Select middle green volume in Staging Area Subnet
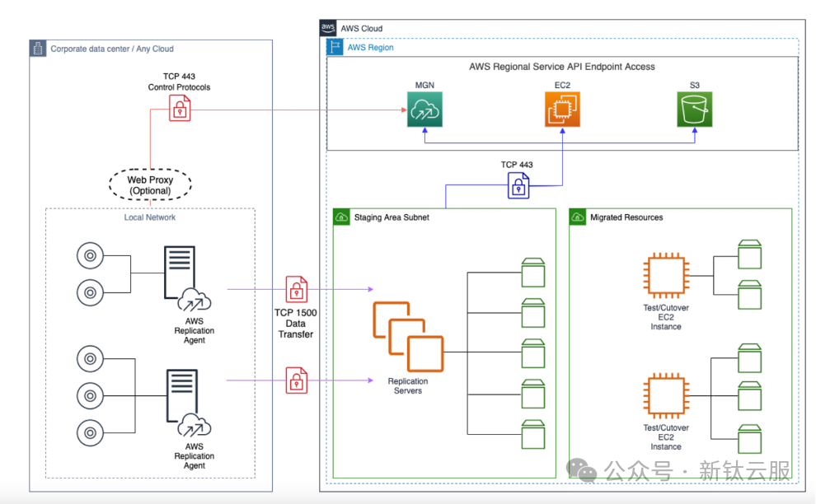This screenshot has width=816, height=504. [533, 353]
